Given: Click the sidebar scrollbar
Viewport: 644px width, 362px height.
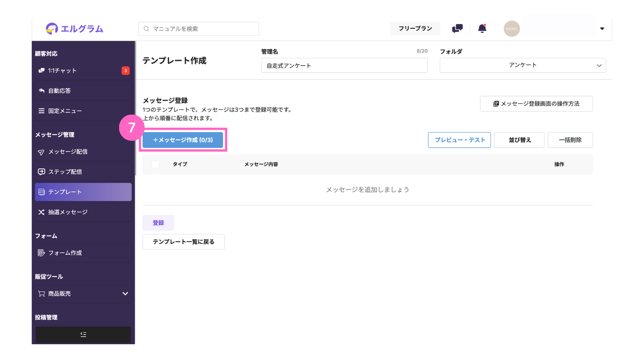Looking at the screenshot, I should pyautogui.click(x=136, y=108).
